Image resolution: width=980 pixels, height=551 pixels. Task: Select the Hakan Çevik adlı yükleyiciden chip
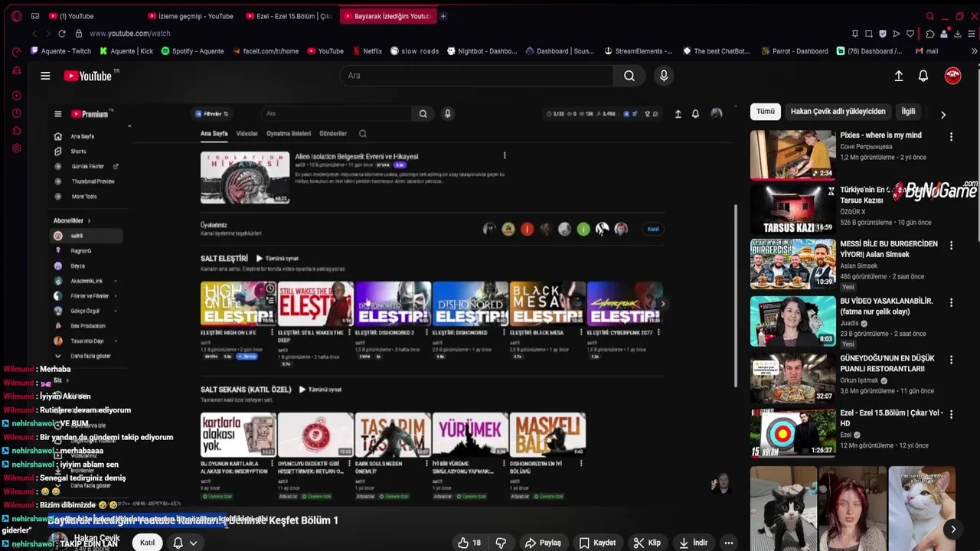(838, 112)
